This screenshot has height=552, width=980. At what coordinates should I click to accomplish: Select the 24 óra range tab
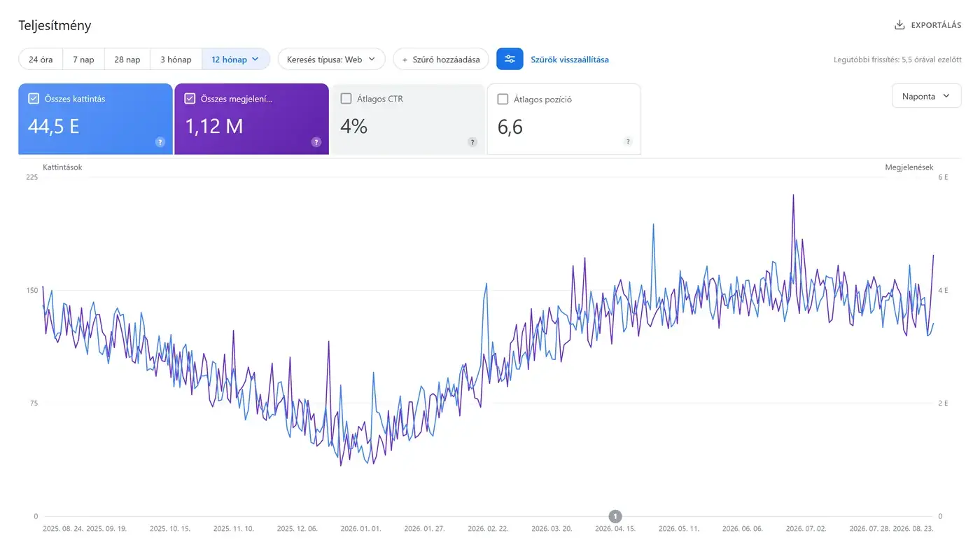coord(41,60)
